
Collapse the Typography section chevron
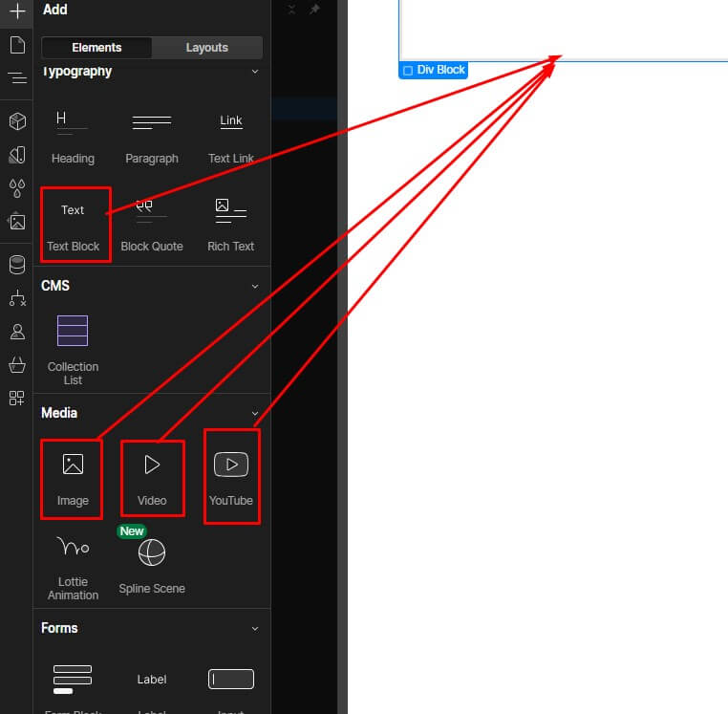coord(255,72)
